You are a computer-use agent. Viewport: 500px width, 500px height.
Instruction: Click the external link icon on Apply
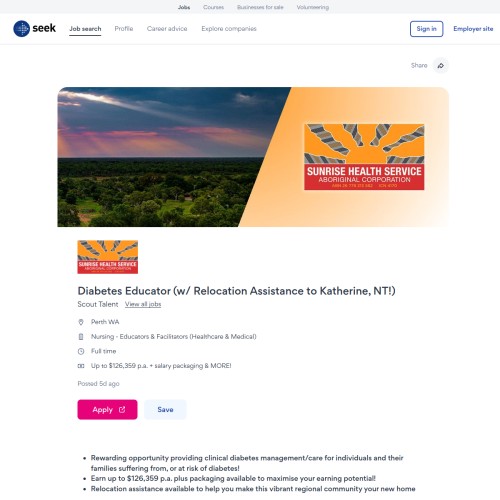pyautogui.click(x=122, y=409)
